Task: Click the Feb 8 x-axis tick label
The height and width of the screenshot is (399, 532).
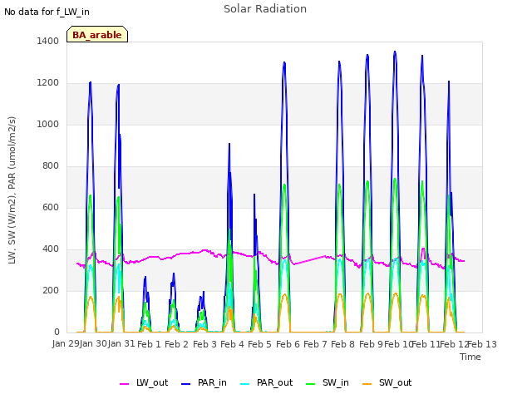Action: tap(342, 344)
